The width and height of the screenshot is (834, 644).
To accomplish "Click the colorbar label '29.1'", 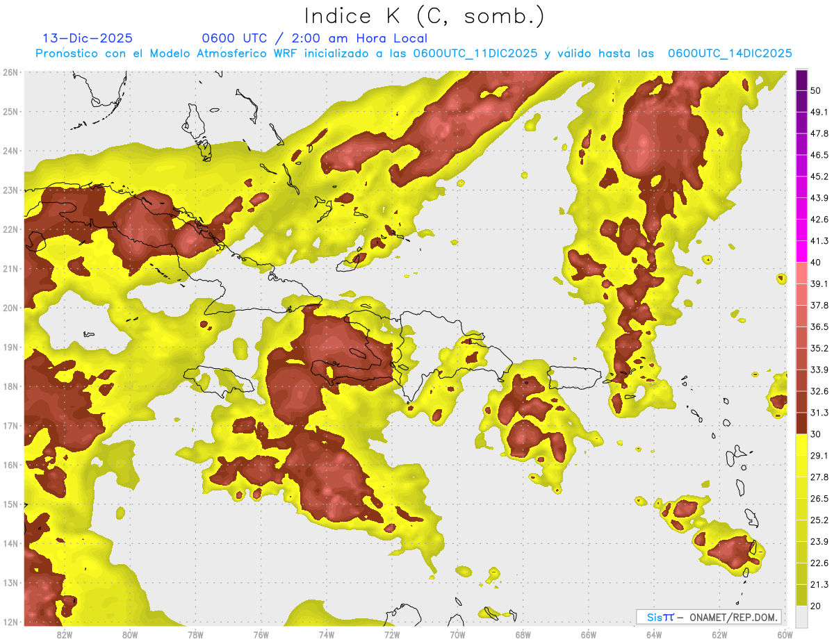I will 819,456.
